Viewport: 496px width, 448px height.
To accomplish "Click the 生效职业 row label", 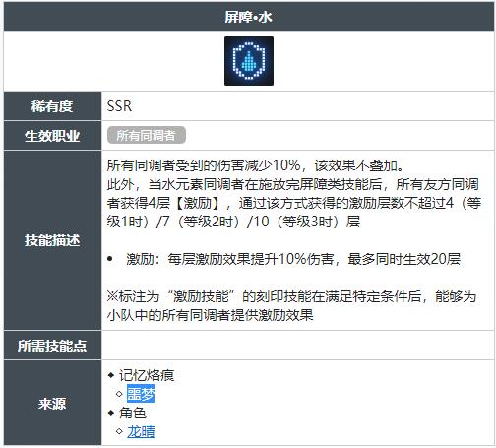I will (x=52, y=135).
